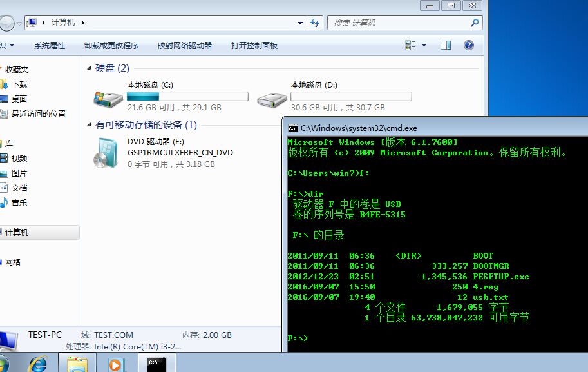The width and height of the screenshot is (588, 372).
Task: Click the search magnifier icon
Action: [475, 23]
